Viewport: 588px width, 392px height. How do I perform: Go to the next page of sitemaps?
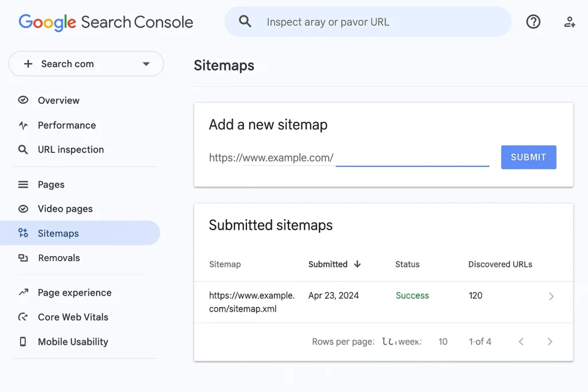(x=550, y=341)
